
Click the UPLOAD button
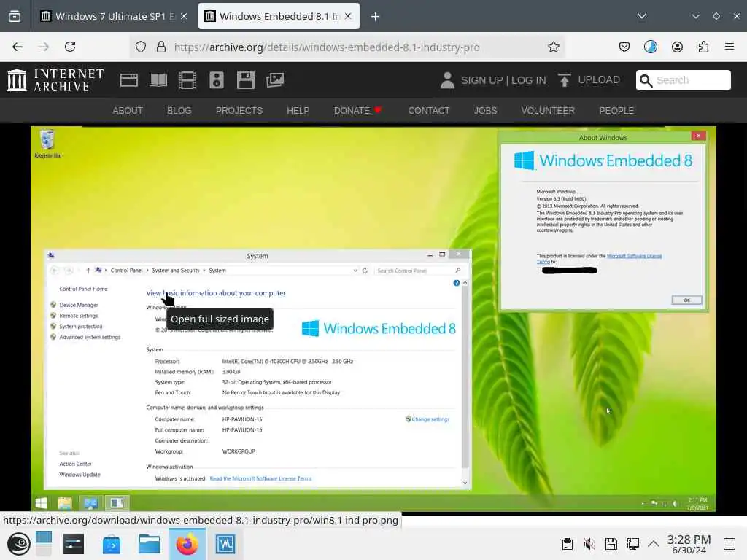589,80
